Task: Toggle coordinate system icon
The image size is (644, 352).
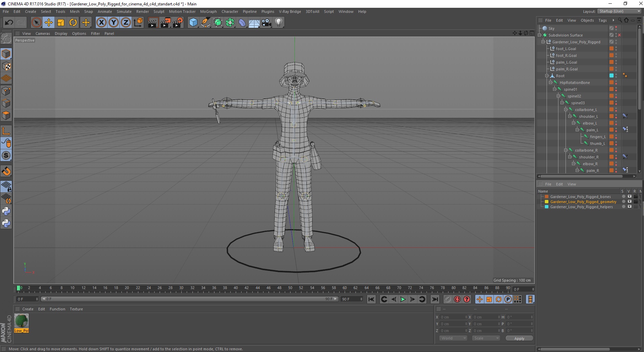Action: [138, 23]
